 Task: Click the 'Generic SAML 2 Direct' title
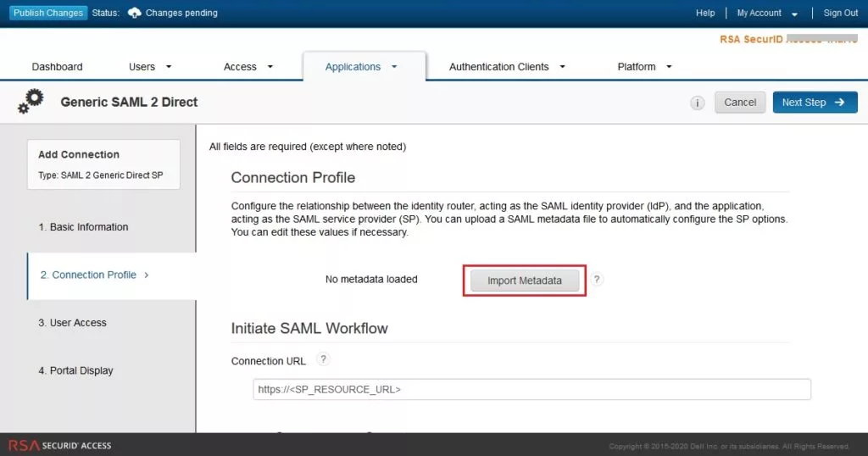tap(129, 102)
